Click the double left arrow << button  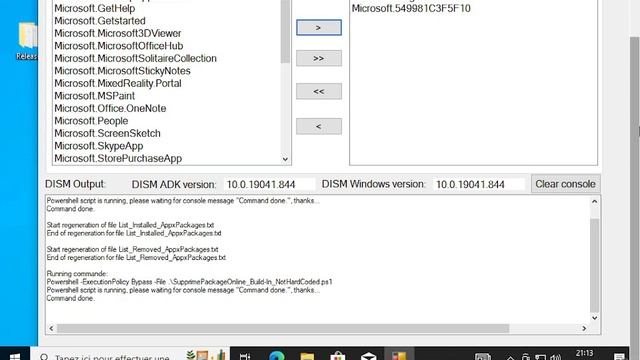pyautogui.click(x=319, y=91)
